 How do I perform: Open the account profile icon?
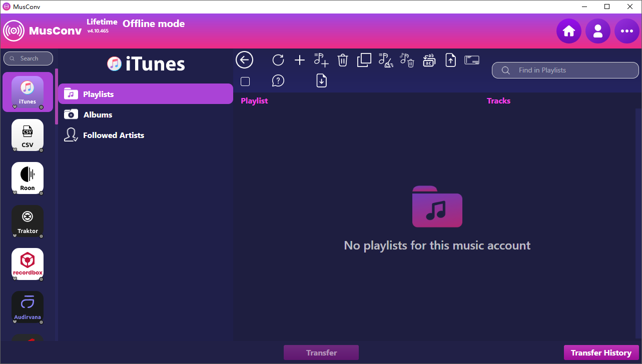[597, 30]
